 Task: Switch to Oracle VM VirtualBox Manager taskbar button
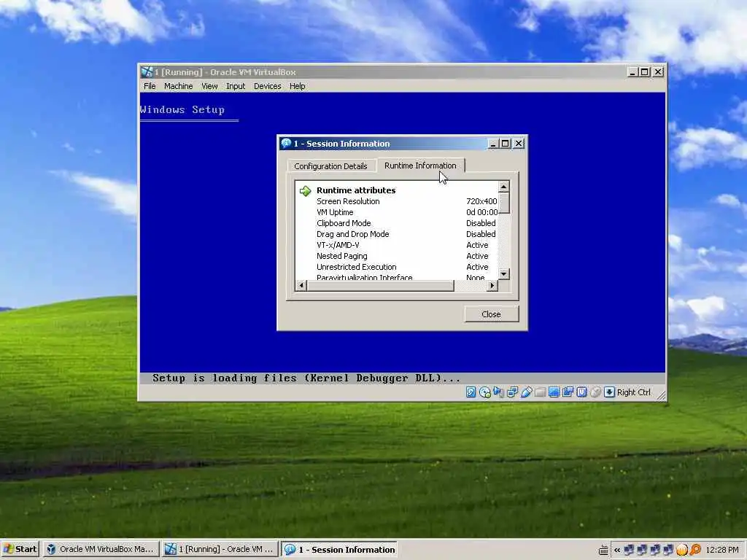pos(101,549)
